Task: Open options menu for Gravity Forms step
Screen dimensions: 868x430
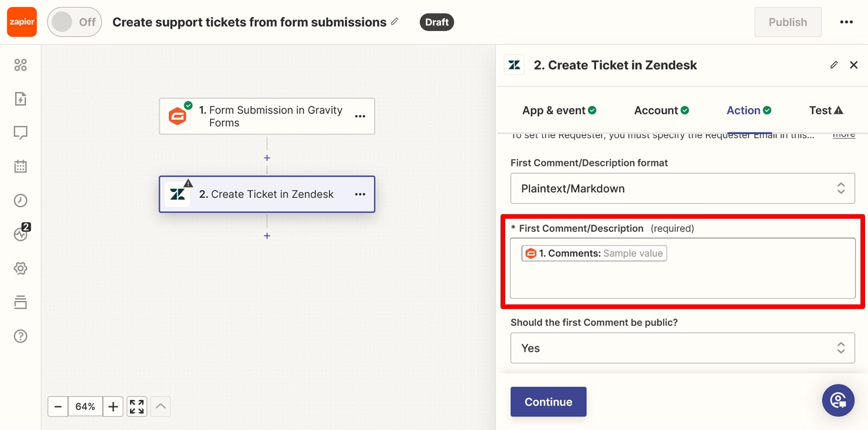Action: coord(360,116)
